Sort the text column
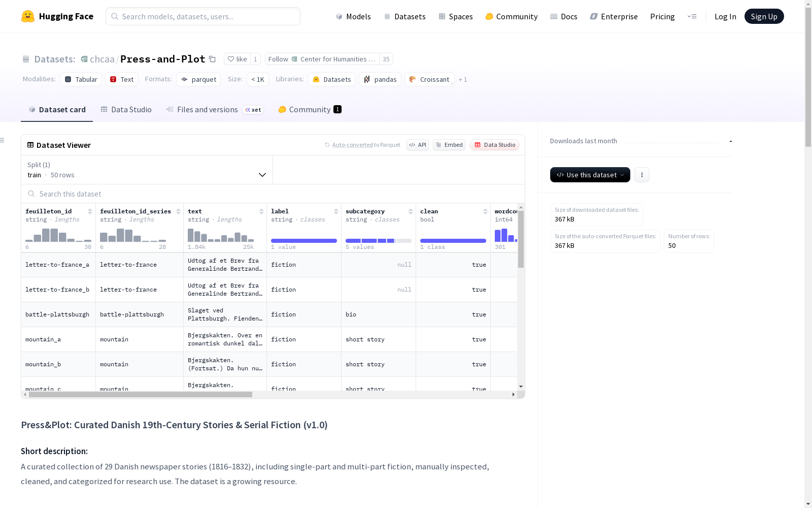Screen dimensions: 812x508 pos(261,211)
